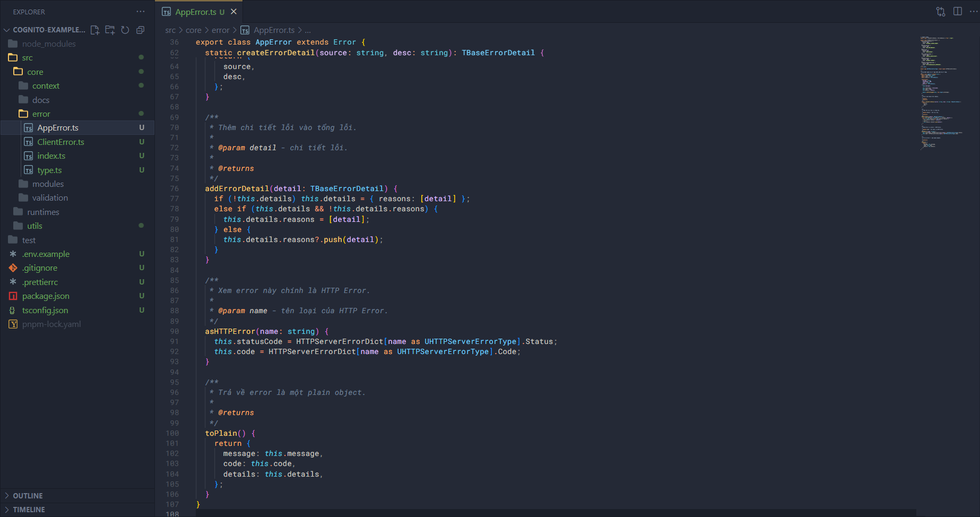
Task: Open the Explorer more actions menu
Action: [x=141, y=12]
